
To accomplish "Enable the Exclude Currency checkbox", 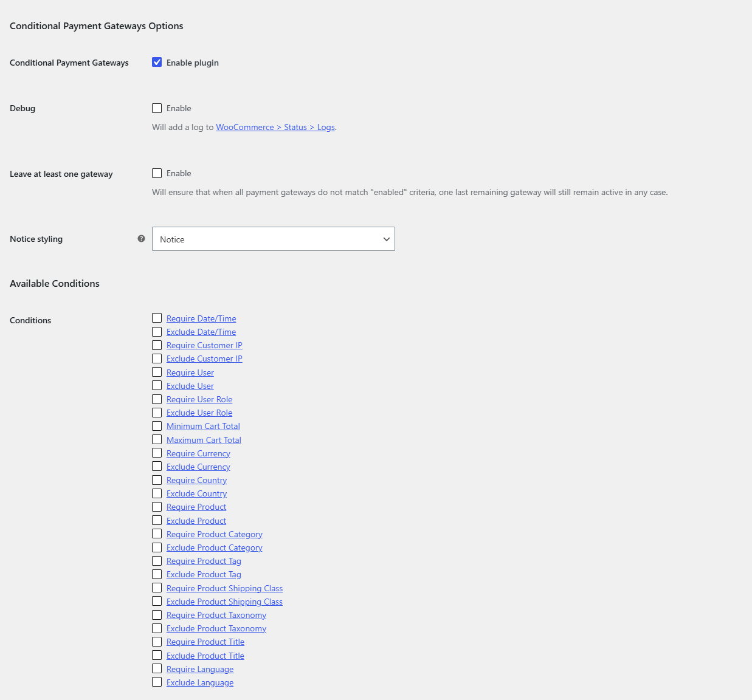I will point(157,466).
